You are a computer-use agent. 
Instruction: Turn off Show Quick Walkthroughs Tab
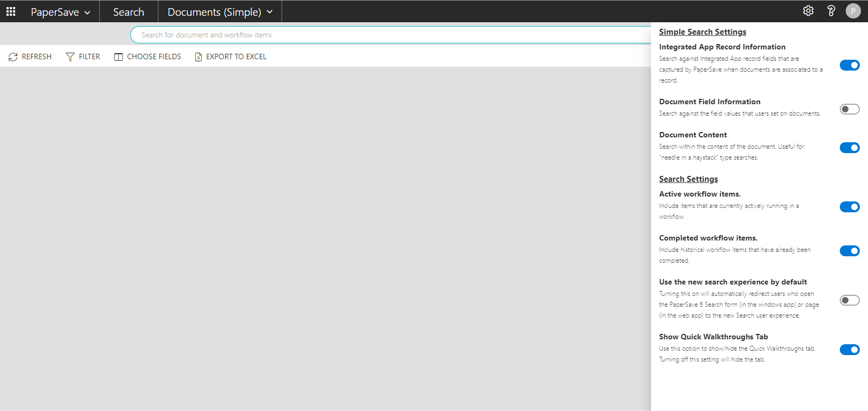tap(850, 350)
